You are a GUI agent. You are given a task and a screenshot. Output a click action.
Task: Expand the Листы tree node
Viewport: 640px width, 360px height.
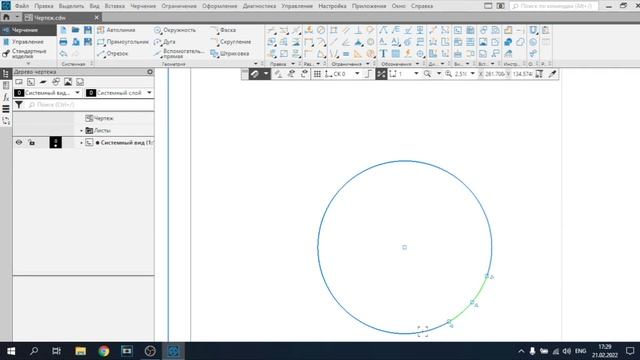81,131
